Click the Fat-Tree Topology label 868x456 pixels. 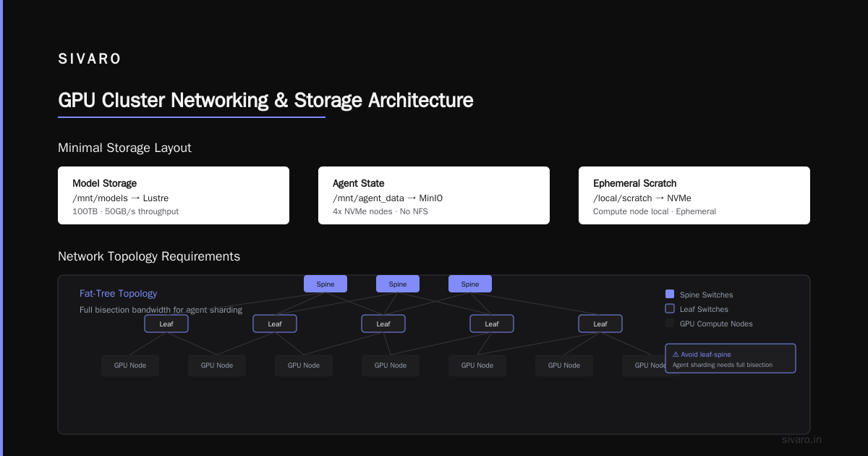[119, 293]
